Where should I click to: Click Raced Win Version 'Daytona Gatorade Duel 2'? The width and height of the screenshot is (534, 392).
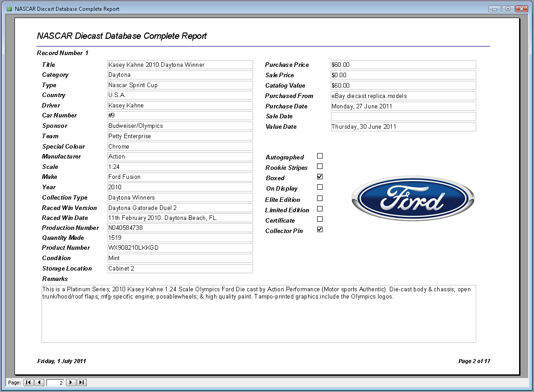(180, 208)
